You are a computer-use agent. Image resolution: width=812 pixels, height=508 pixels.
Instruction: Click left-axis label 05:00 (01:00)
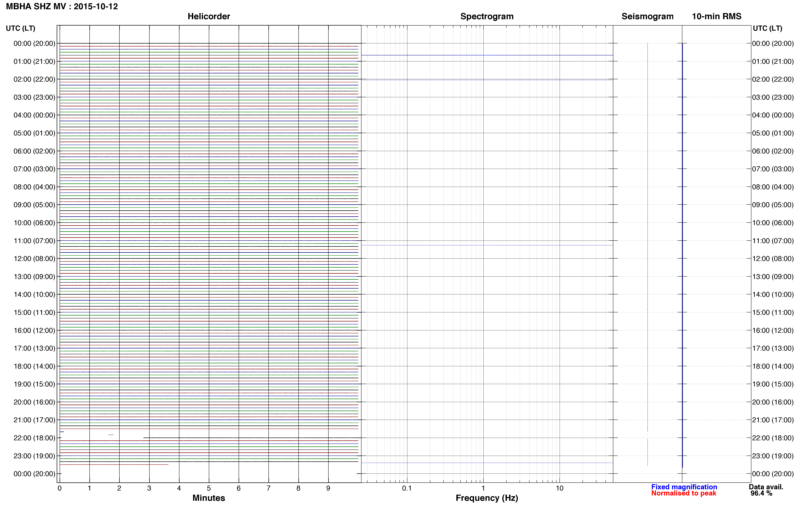(x=34, y=133)
